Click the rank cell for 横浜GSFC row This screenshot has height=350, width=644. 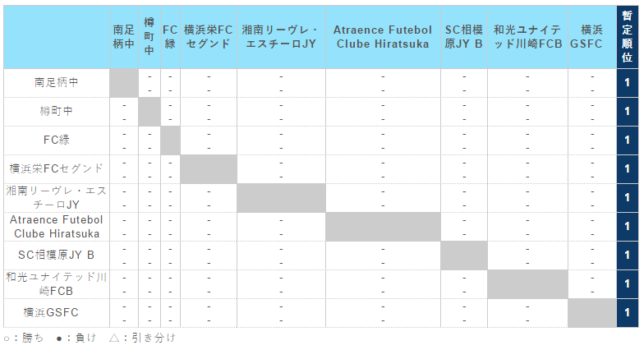[x=627, y=312]
